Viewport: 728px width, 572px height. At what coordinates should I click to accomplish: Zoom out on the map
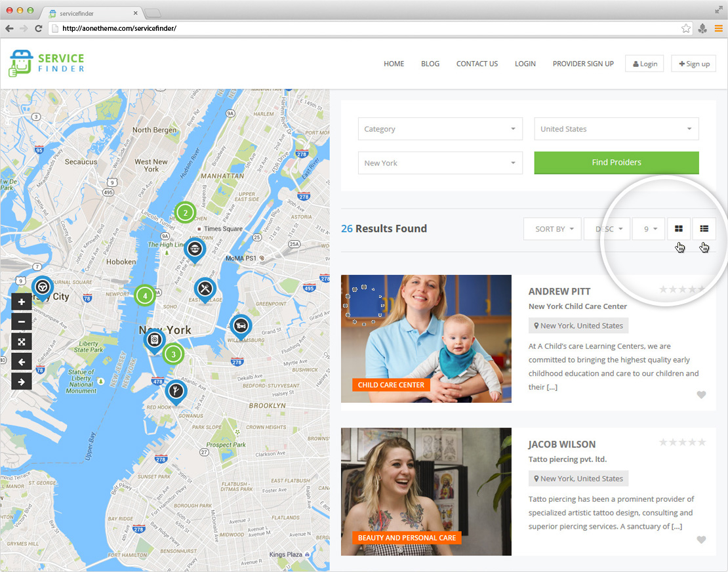click(x=22, y=322)
